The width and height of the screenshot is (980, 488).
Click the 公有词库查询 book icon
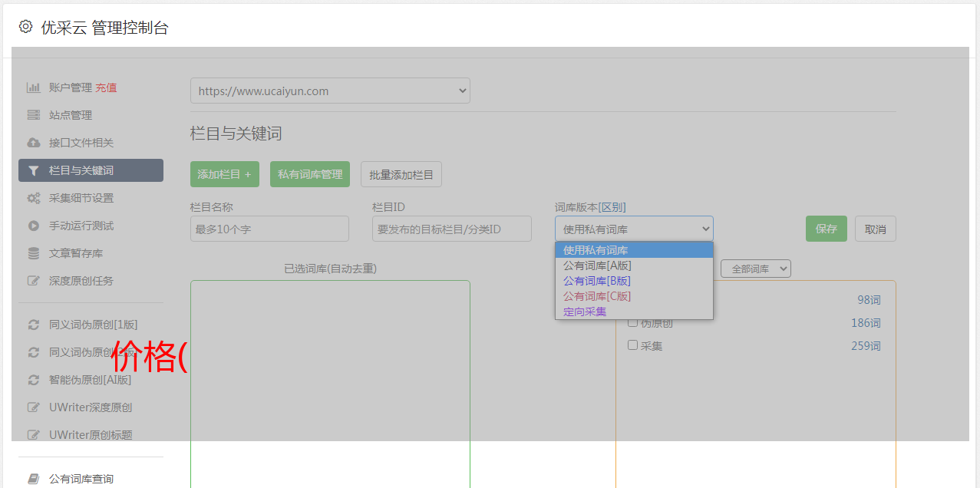(33, 479)
